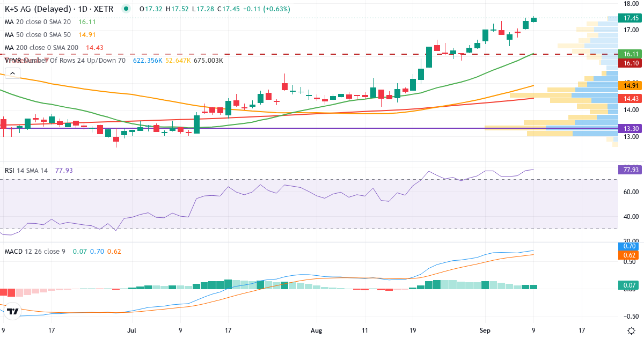Click the change +0.11 (+0.63%) text
This screenshot has height=338, width=644.
pos(266,9)
